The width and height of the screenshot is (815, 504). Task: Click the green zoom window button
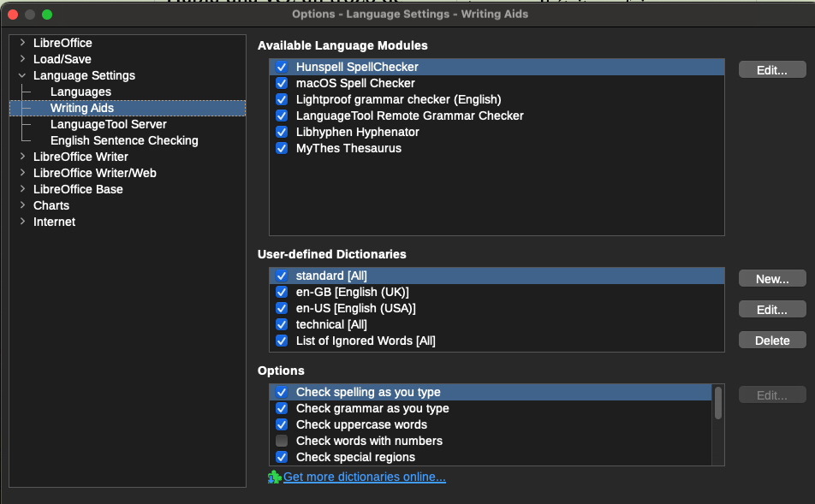47,15
